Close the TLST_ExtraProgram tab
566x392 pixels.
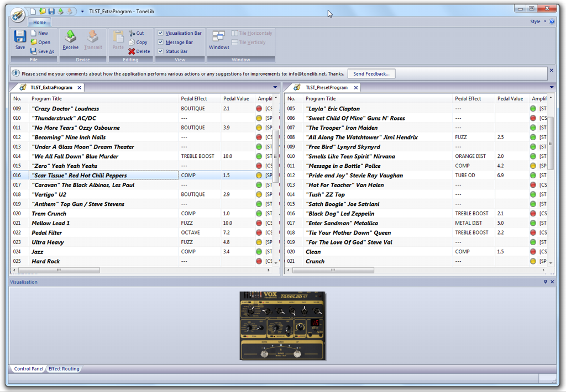[x=80, y=88]
